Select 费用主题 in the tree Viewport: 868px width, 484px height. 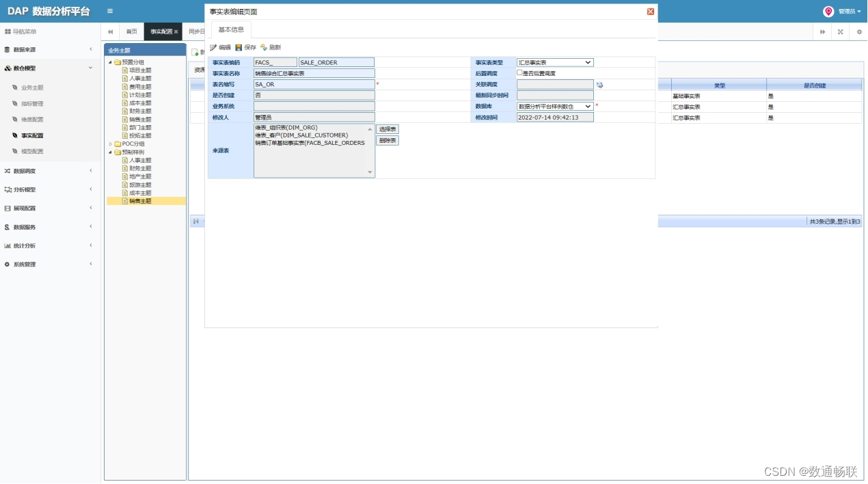[140, 87]
